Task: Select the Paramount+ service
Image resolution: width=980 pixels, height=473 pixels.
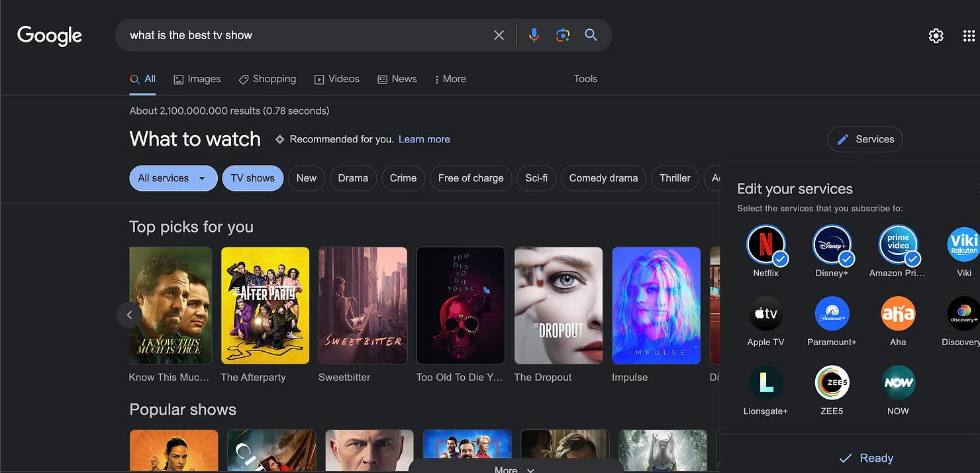Action: click(832, 313)
